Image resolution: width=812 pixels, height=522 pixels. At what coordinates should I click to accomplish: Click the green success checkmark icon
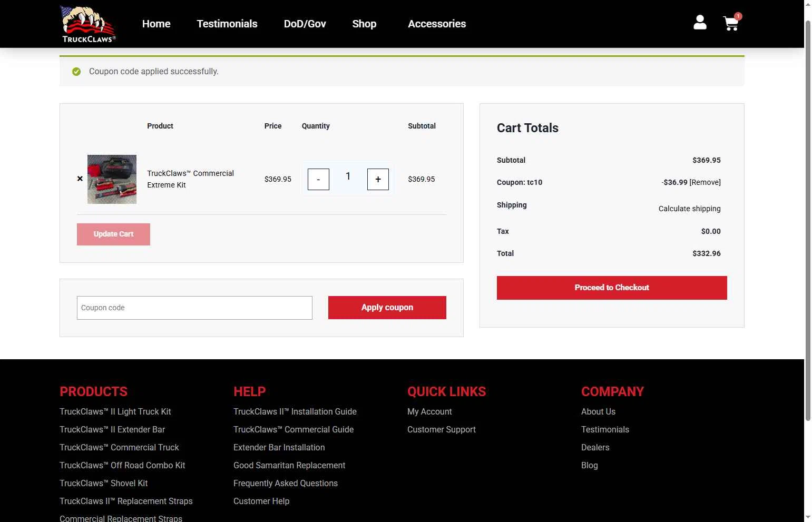click(x=76, y=72)
